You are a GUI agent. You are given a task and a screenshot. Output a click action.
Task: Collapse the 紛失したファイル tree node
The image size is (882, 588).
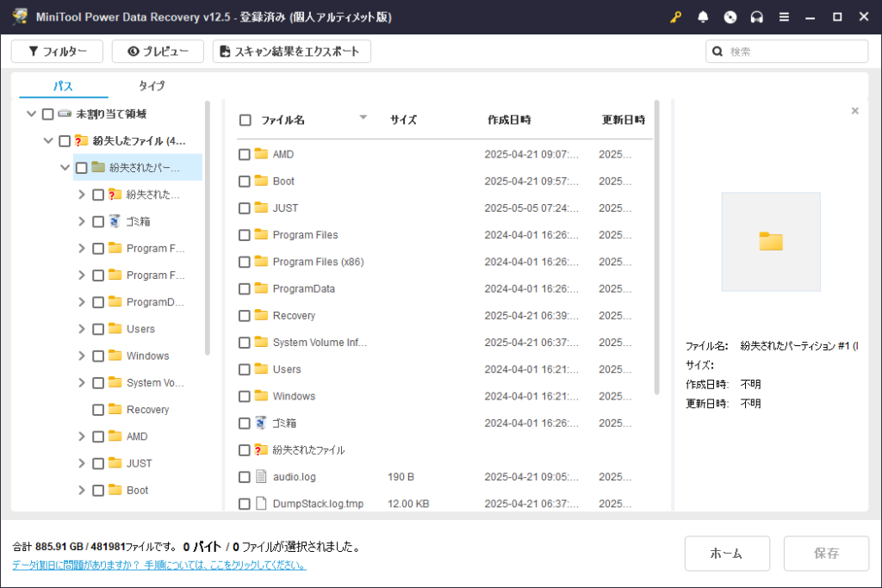pyautogui.click(x=48, y=140)
